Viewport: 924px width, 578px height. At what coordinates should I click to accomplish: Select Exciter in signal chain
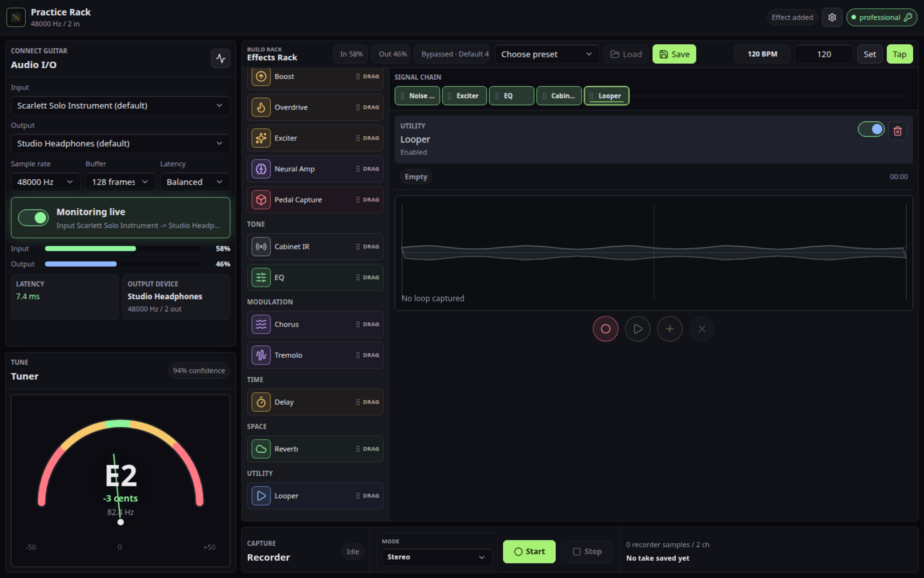point(464,96)
